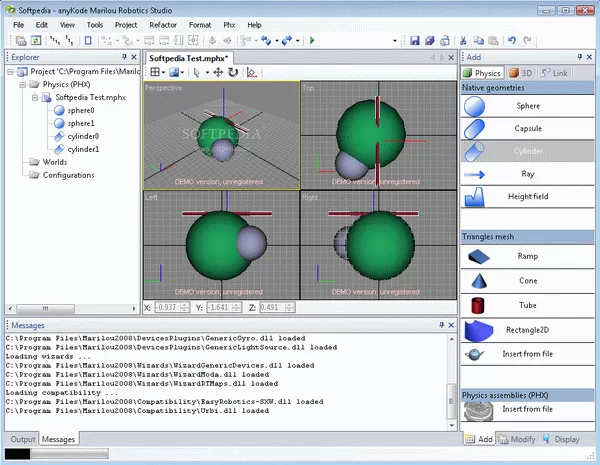Add a Sphere native geometry
Screen dimensions: 600x465
[x=527, y=106]
